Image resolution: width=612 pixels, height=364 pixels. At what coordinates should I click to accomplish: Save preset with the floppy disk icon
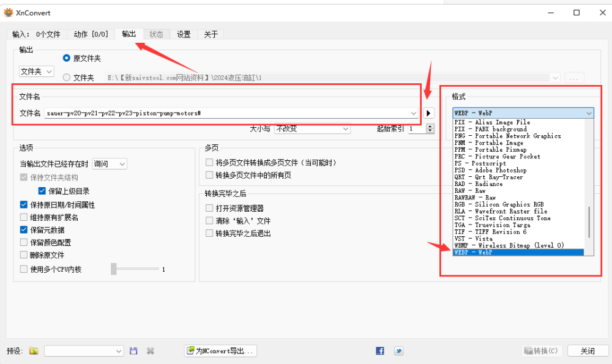[x=133, y=351]
